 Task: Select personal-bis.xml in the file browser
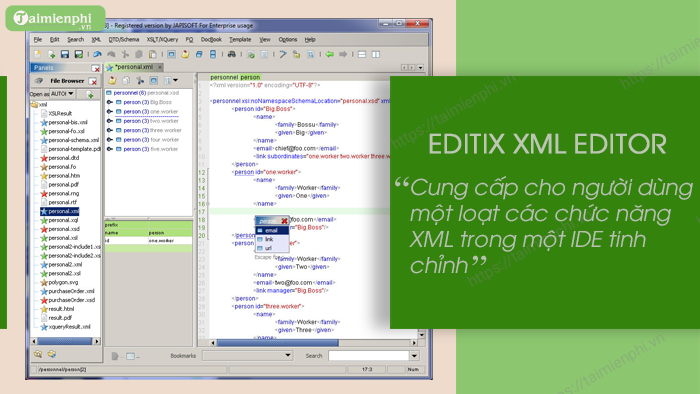(x=68, y=122)
